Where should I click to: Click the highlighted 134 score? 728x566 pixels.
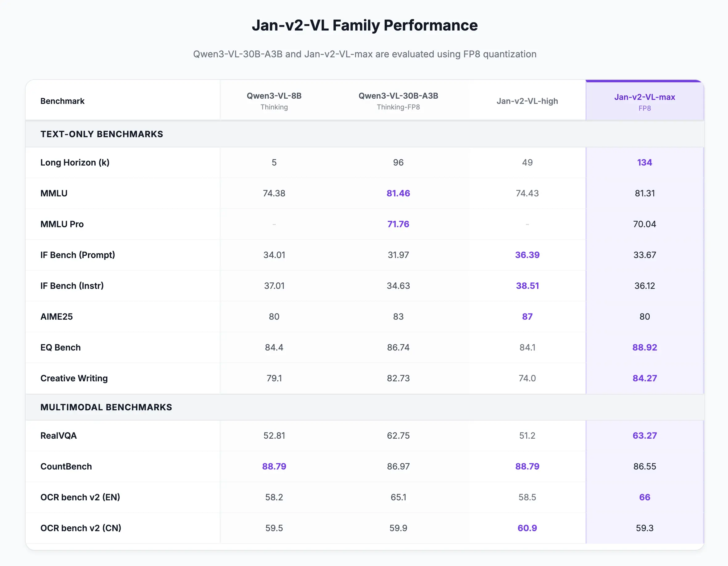(644, 162)
